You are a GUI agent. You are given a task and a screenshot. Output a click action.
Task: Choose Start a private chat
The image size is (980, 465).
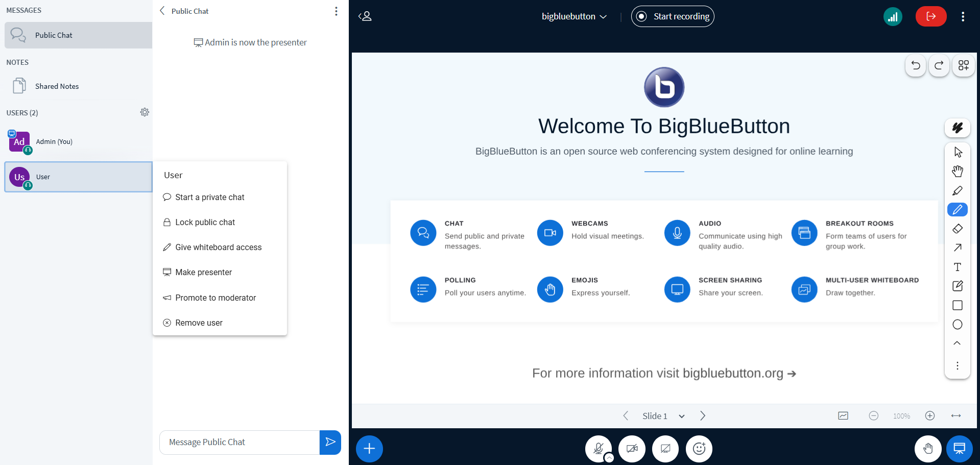click(220, 197)
